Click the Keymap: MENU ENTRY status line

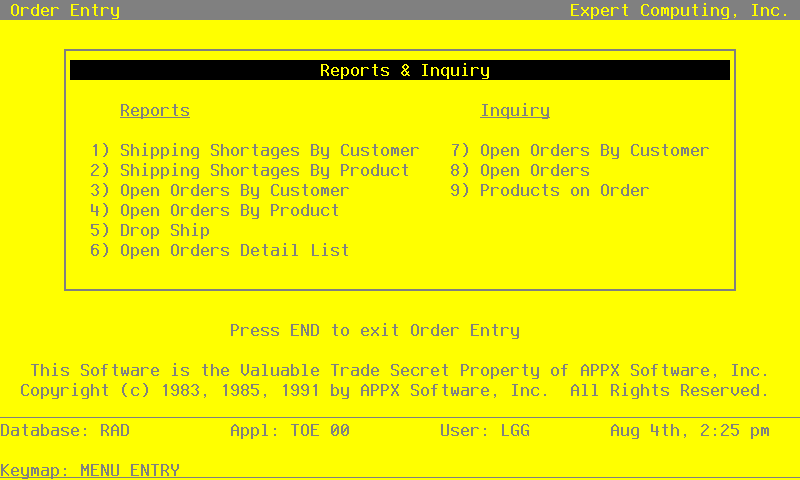coord(90,470)
